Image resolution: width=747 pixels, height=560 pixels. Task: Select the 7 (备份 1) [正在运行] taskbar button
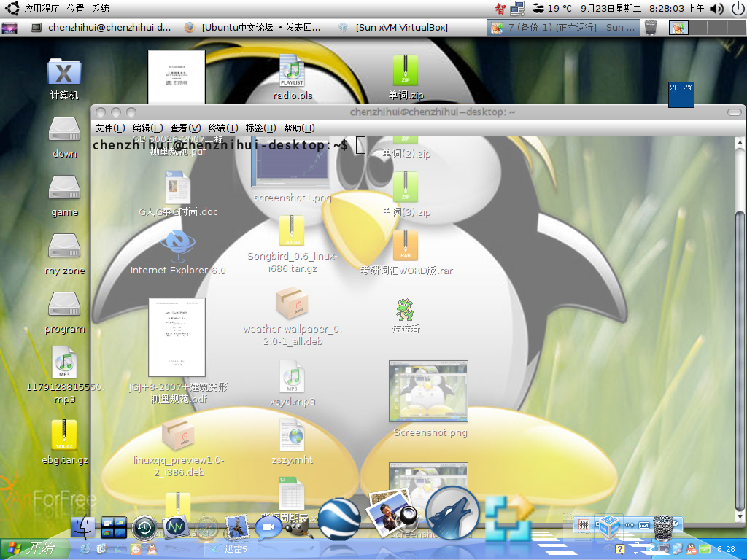565,28
